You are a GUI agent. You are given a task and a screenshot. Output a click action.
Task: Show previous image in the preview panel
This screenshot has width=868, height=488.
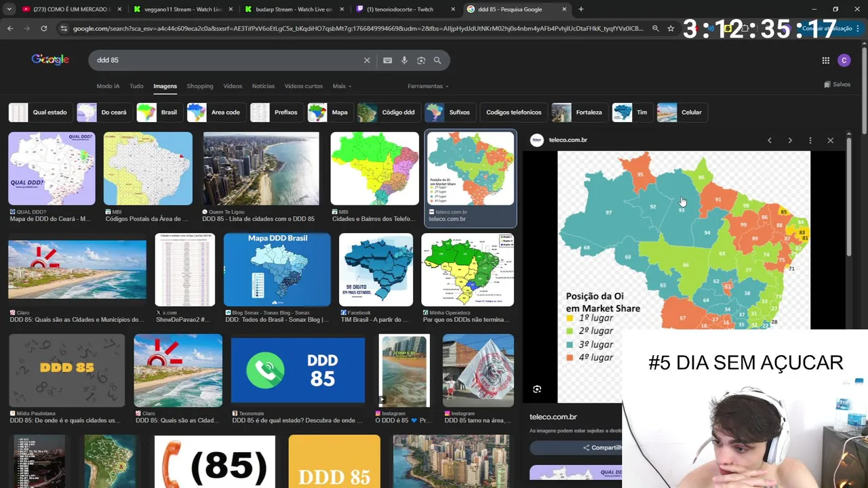tap(770, 140)
